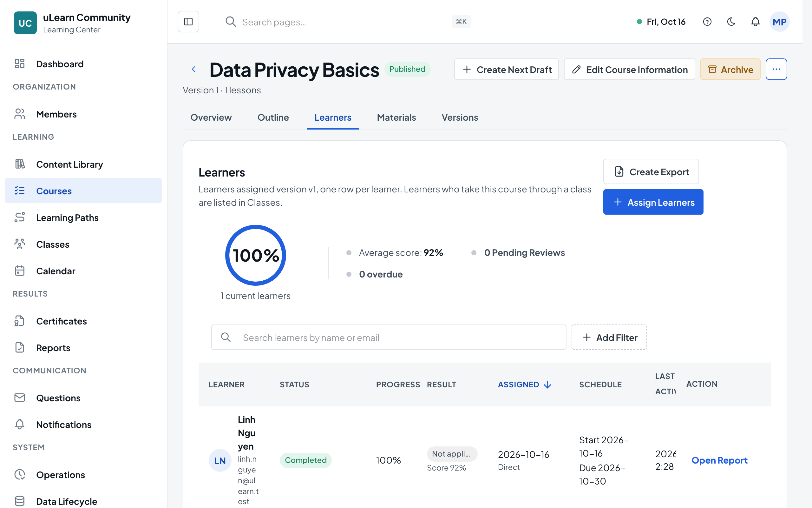Open Classes in the sidebar

(x=83, y=244)
